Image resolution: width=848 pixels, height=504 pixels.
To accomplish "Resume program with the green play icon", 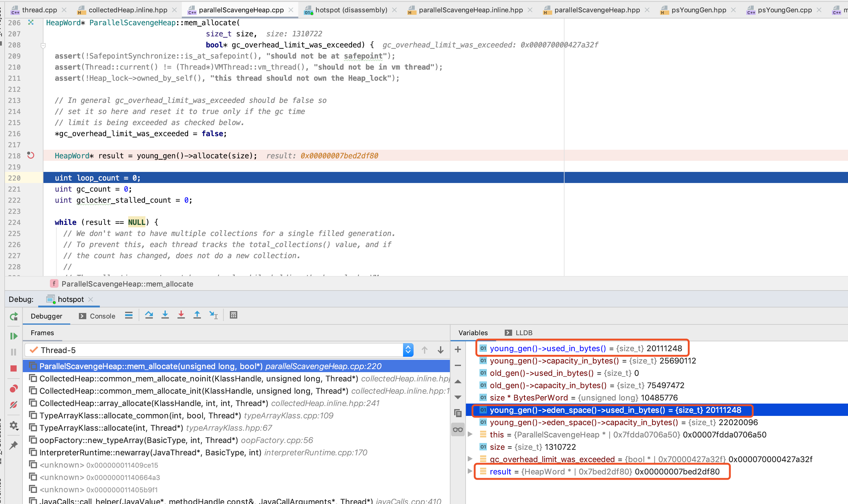I will 14,336.
